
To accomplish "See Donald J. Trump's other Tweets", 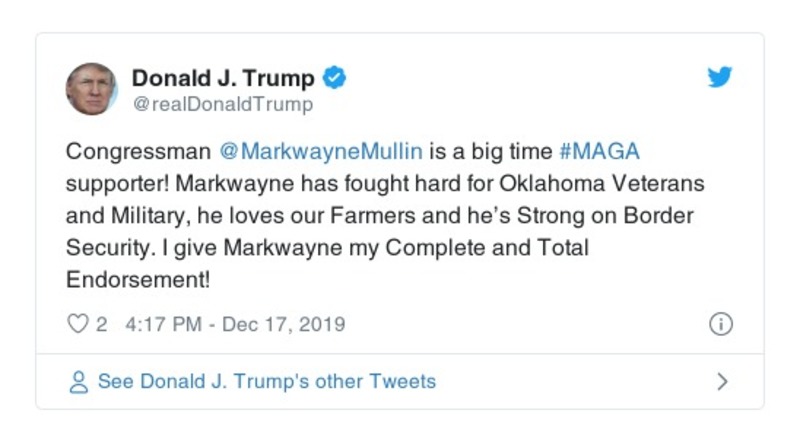I will 266,381.
